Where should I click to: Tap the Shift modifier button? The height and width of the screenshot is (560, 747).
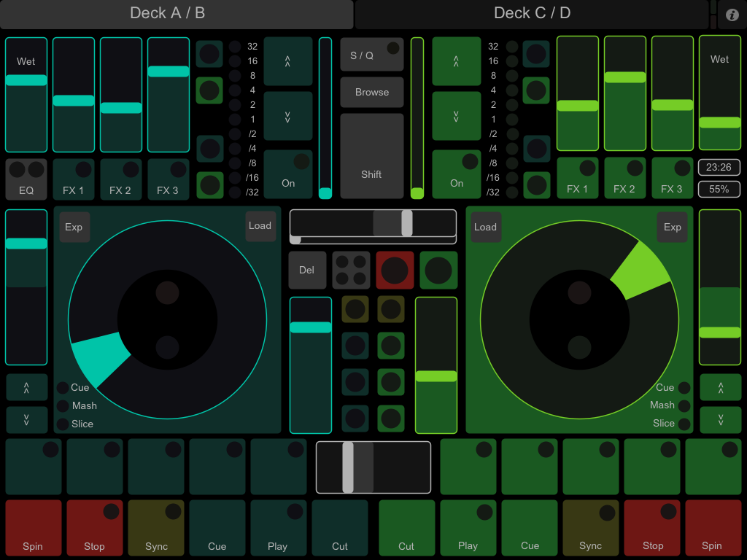371,155
